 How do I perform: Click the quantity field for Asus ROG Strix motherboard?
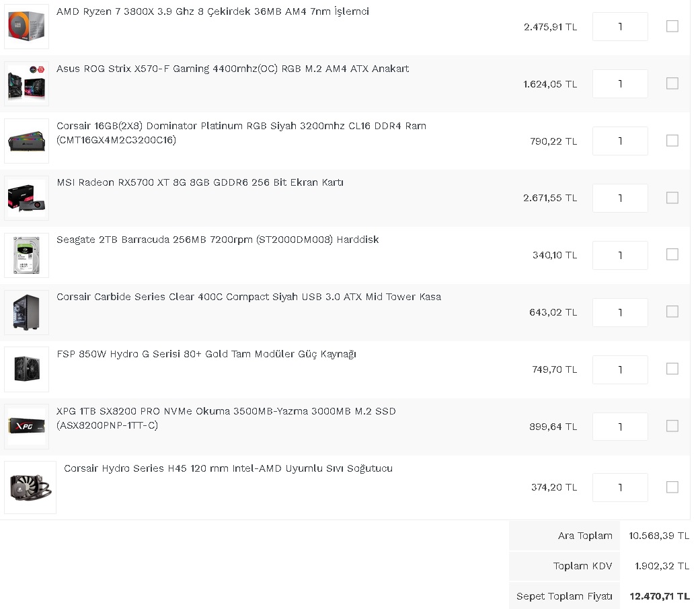[x=620, y=83]
